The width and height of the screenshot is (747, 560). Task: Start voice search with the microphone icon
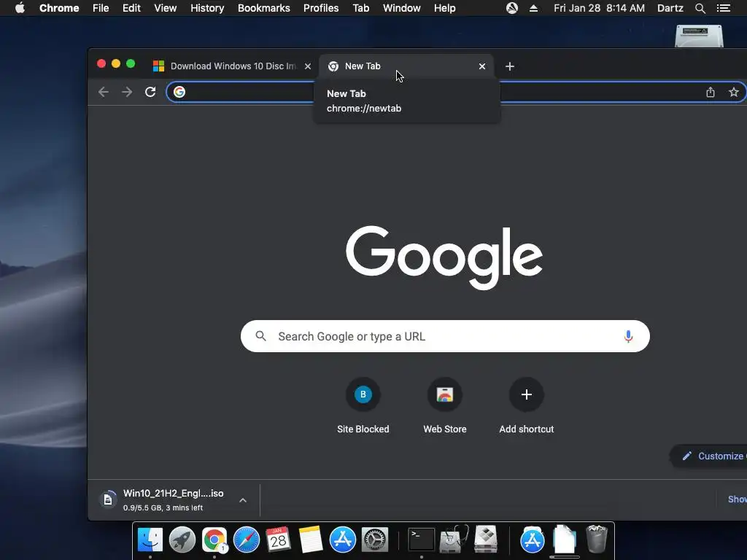tap(628, 337)
